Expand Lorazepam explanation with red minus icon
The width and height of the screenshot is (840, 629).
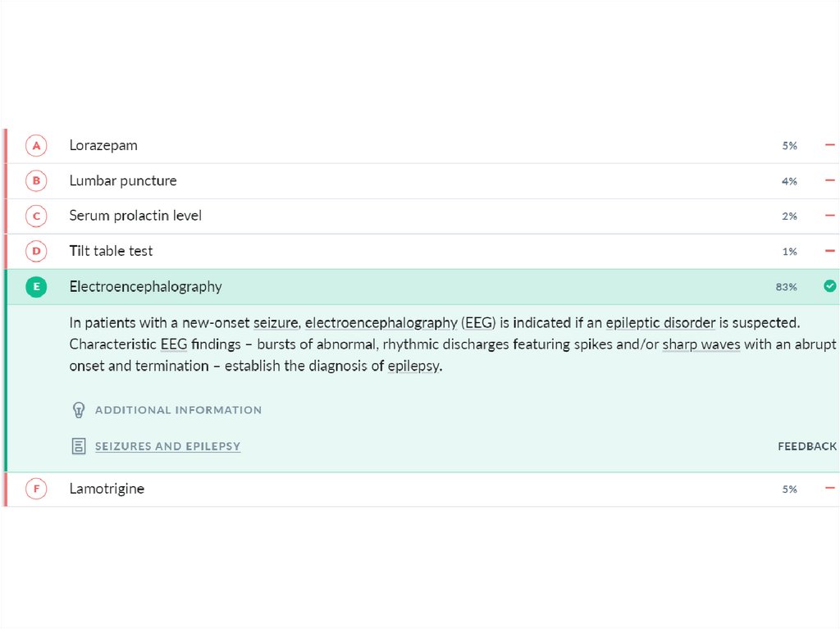pos(829,145)
